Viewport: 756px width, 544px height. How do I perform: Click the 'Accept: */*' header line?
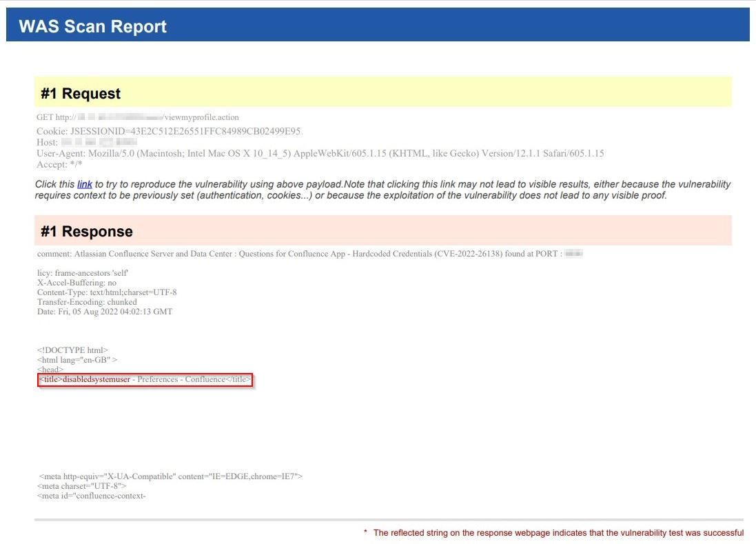(59, 165)
